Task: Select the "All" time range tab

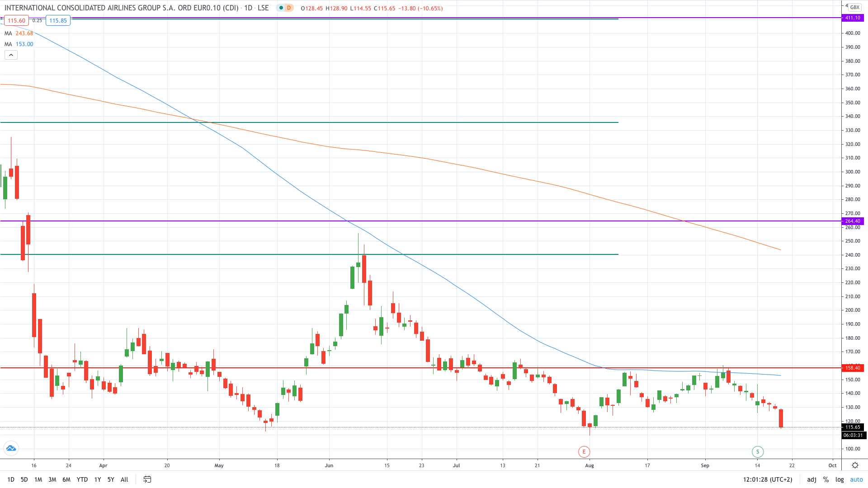Action: coord(124,479)
